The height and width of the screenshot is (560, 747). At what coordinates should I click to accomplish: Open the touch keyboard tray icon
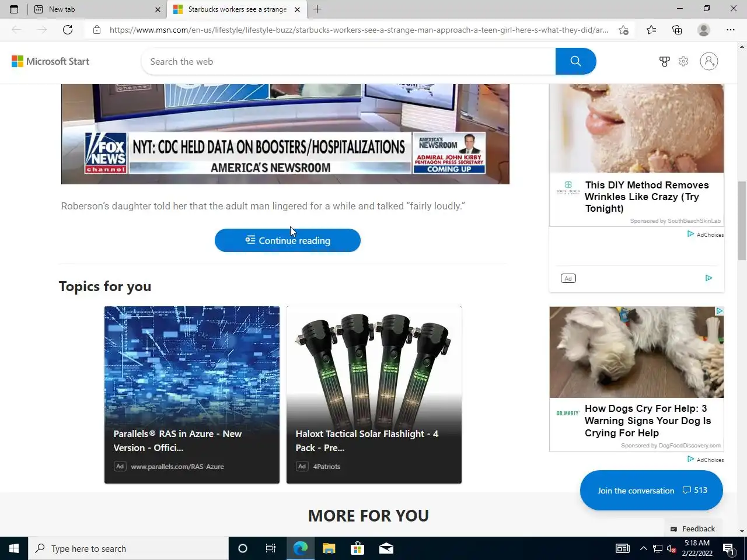point(623,548)
